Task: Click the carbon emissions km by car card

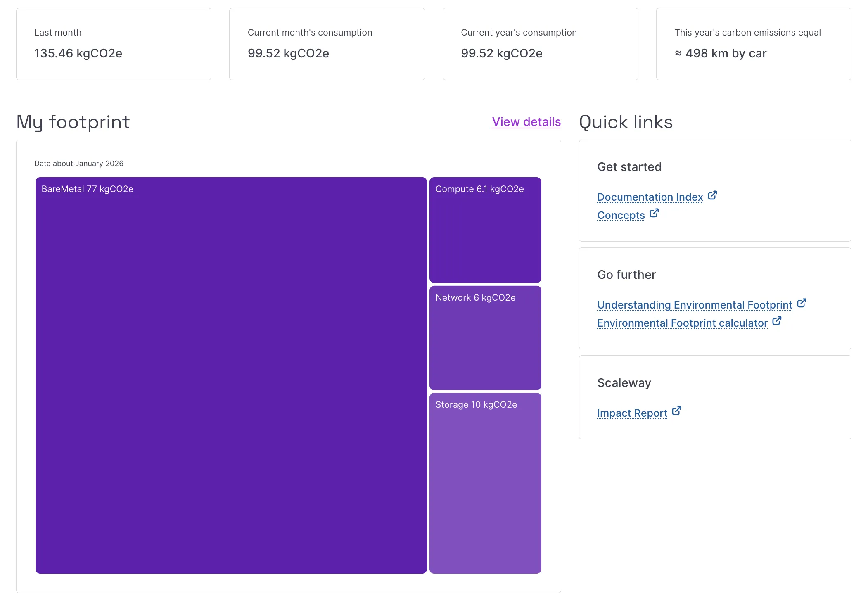Action: 753,44
